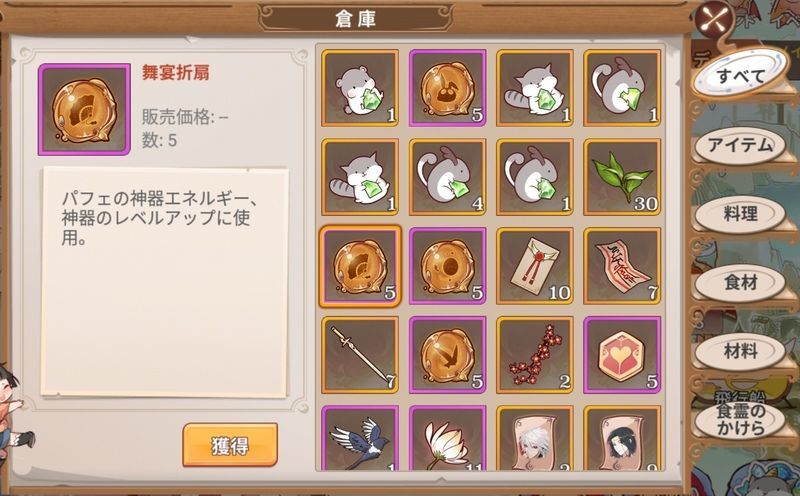Viewport: 800px width, 496px height.
Task: Select the green tea leaves item
Action: [x=622, y=177]
